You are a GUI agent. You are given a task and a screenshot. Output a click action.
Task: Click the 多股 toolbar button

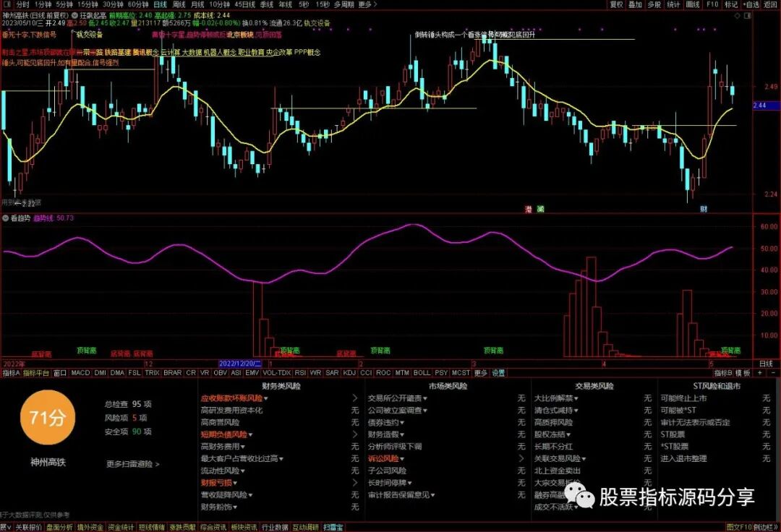coord(654,4)
